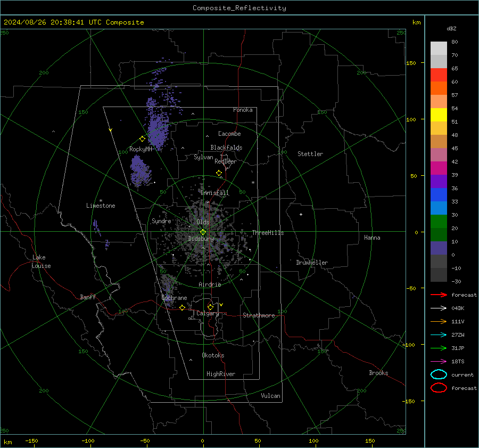This screenshot has height=448, width=479.
Task: Pick the red 60-65 dBZ color swatch
Action: tap(439, 75)
